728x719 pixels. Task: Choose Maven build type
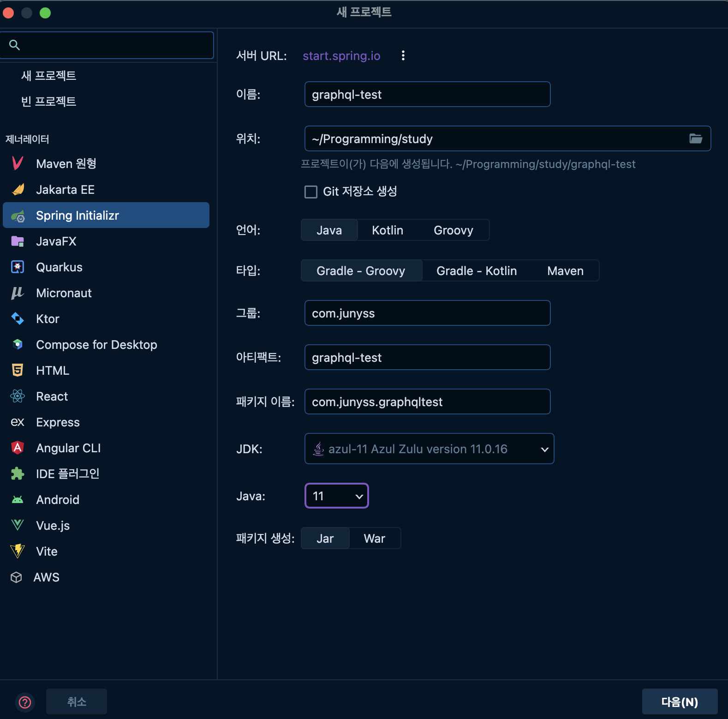566,270
